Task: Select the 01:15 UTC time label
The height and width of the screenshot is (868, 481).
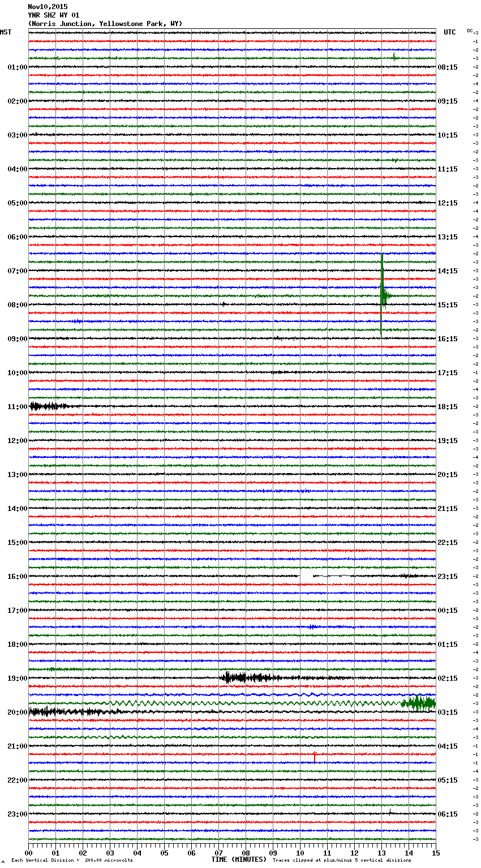Action: [x=448, y=644]
